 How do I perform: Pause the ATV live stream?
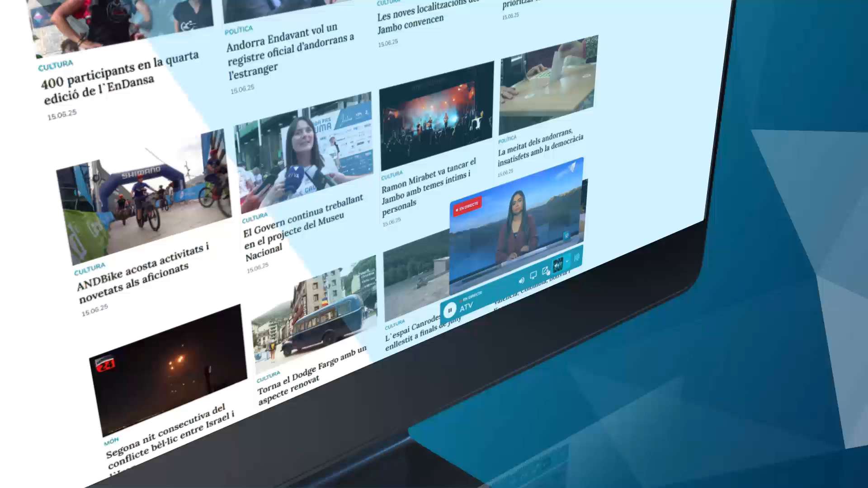[449, 310]
